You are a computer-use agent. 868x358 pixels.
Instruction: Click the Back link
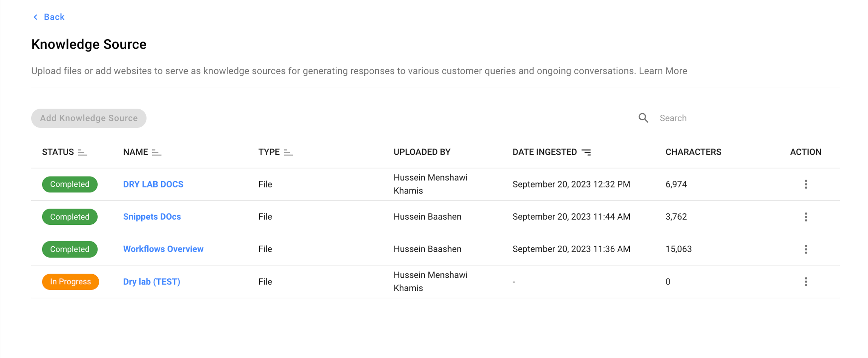(x=54, y=17)
